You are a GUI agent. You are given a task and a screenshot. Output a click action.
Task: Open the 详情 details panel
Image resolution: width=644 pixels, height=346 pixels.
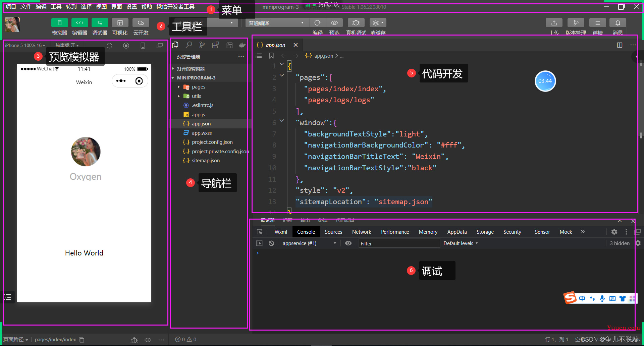click(597, 23)
